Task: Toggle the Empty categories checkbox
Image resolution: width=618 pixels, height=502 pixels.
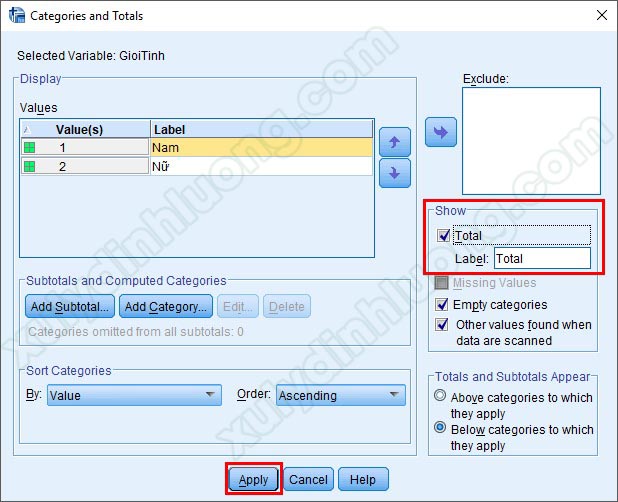Action: point(441,304)
